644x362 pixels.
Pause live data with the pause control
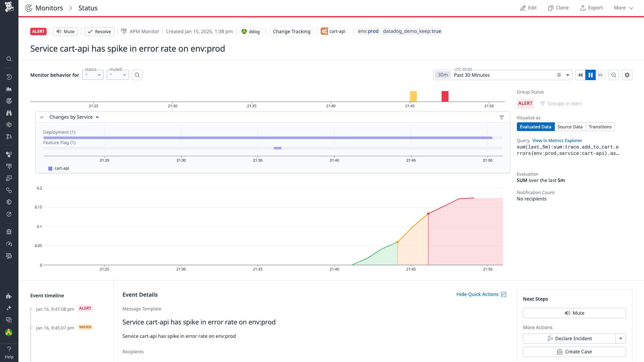point(590,75)
